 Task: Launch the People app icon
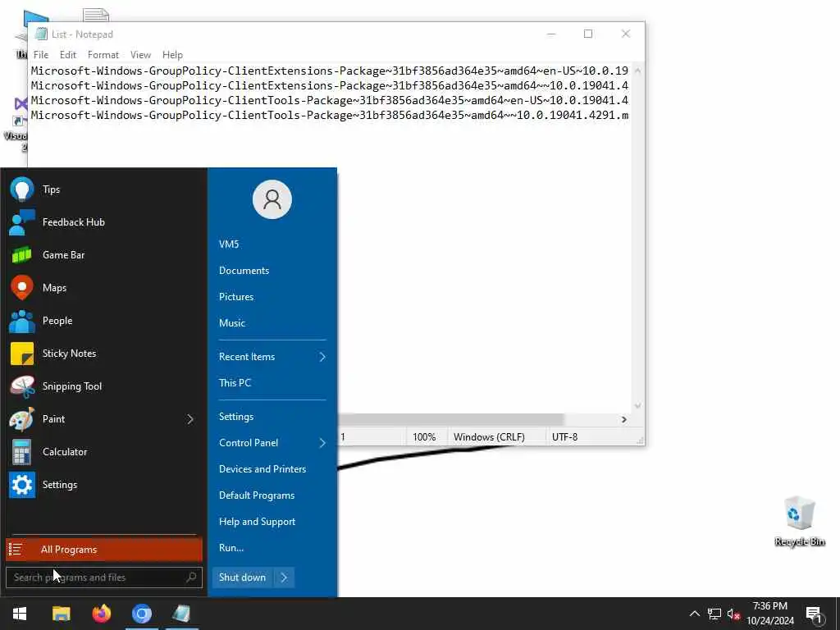[22, 321]
